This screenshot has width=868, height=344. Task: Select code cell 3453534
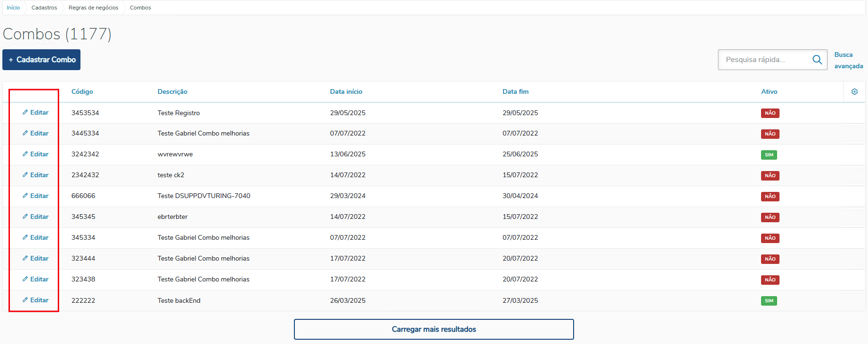click(x=85, y=113)
